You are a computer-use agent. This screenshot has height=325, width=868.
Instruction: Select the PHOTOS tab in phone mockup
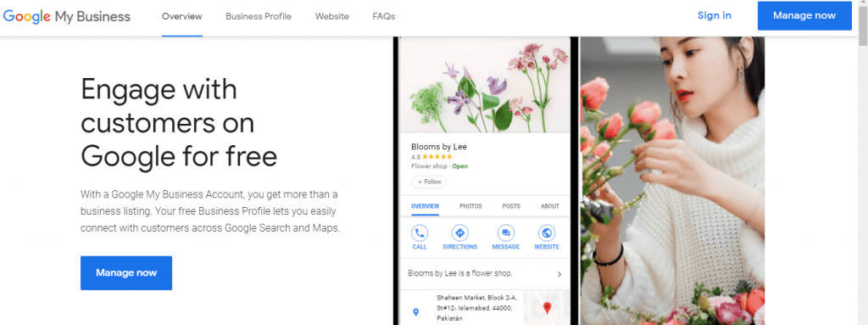click(470, 206)
